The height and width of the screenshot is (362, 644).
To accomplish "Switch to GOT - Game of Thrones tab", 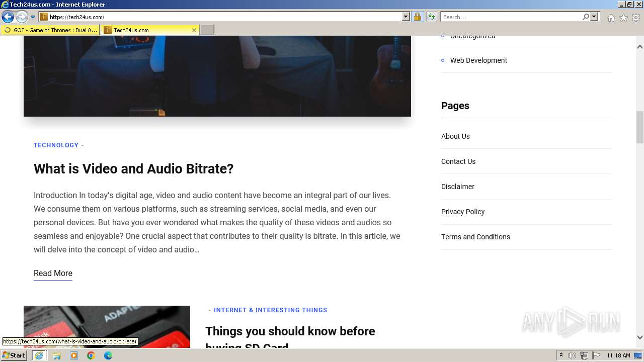I will point(50,30).
